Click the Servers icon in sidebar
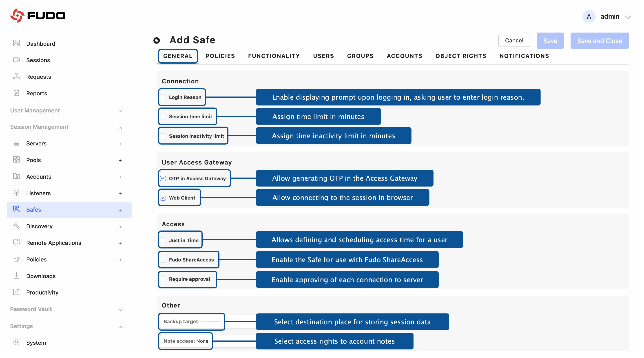Screen dimensions: 644x358 tap(16, 143)
